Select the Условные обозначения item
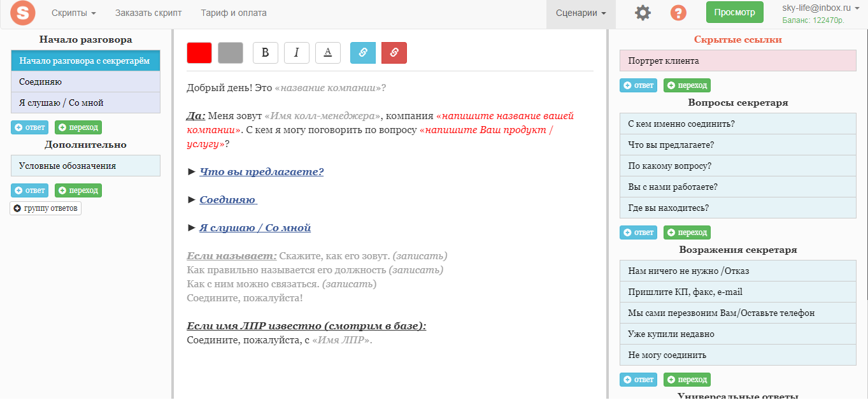 (x=85, y=166)
